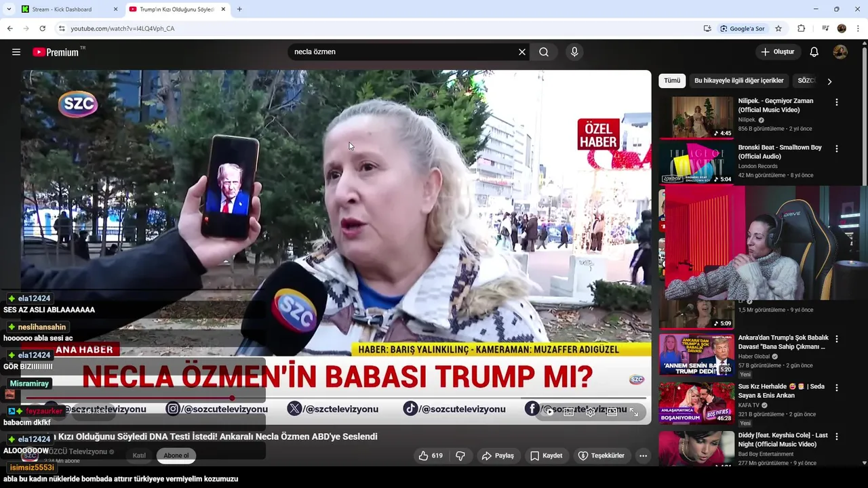Switch to Stream - Kick Dashboard tab
The image size is (868, 488).
tap(68, 9)
